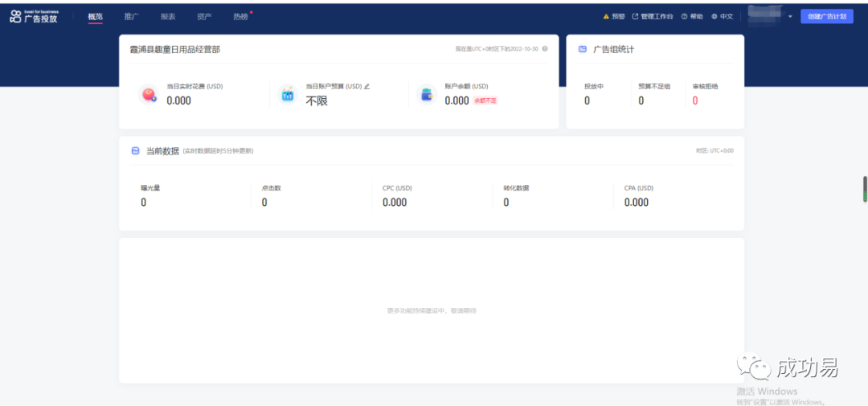Click the 当日账户预算 budget icon
868x406 pixels.
(x=287, y=95)
